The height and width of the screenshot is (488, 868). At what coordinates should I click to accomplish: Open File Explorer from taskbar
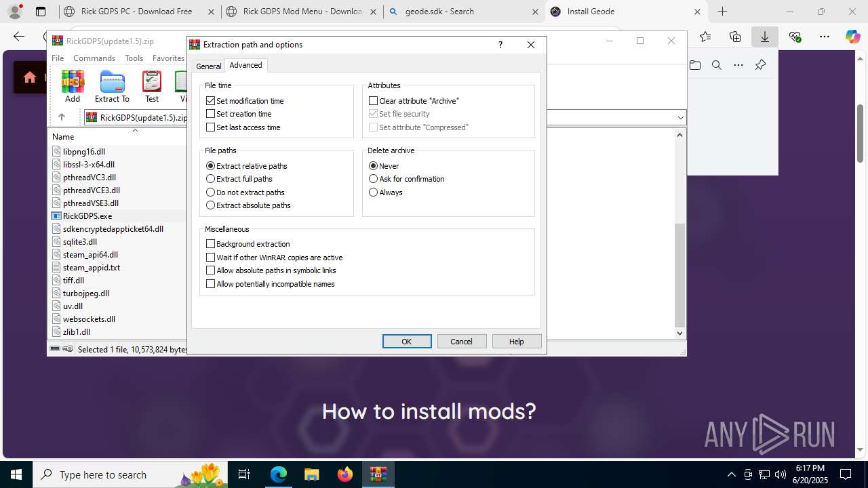(311, 474)
